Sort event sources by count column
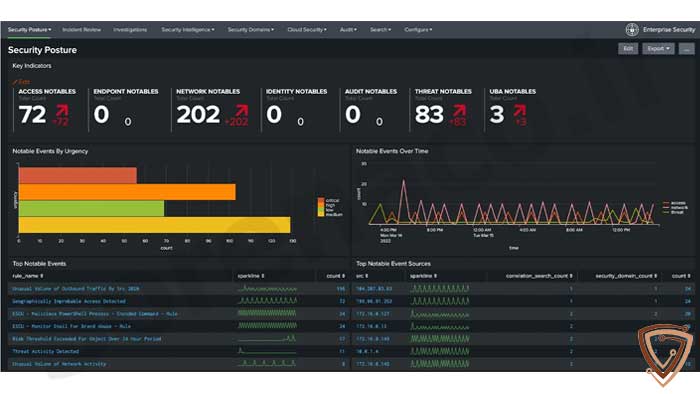The image size is (700, 394). (x=681, y=276)
